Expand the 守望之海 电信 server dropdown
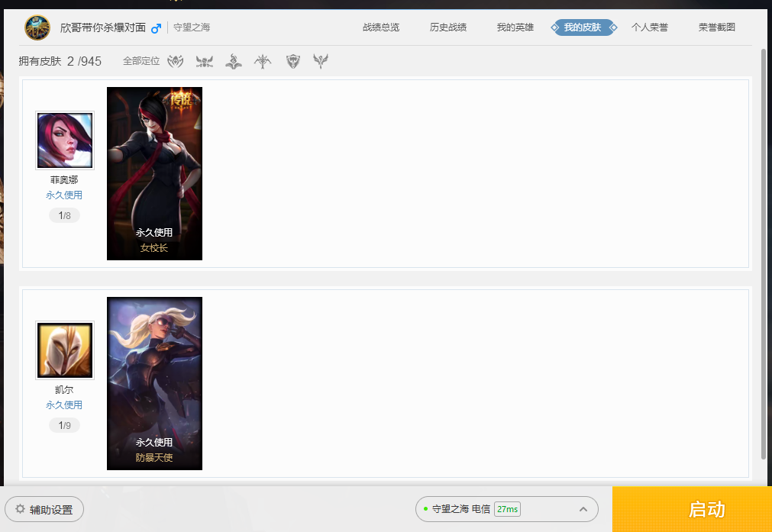The width and height of the screenshot is (772, 532). coord(506,509)
